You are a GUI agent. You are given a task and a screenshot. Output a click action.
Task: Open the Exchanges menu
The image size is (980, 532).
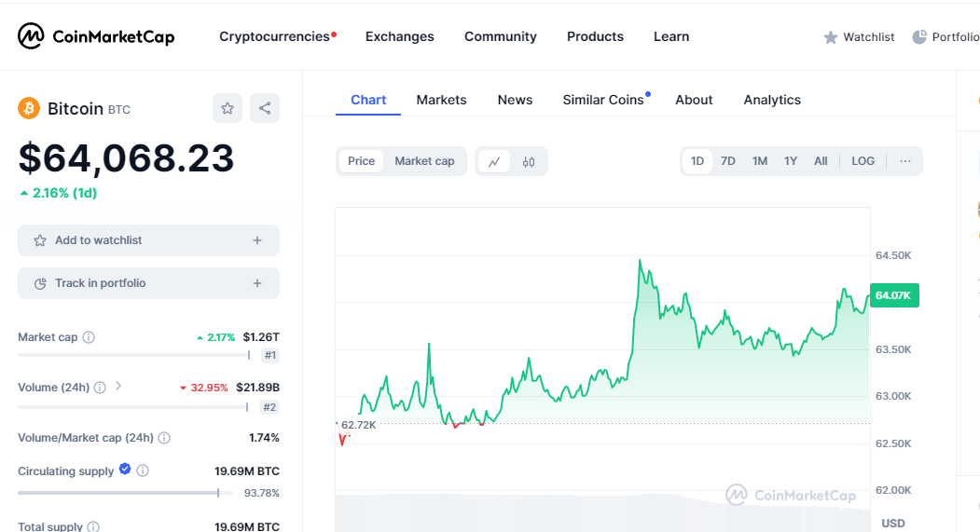coord(399,37)
